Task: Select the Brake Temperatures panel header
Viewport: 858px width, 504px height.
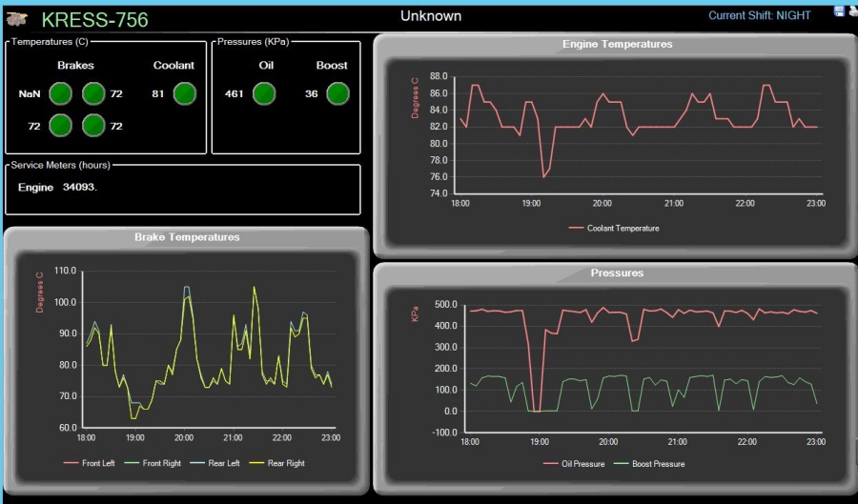Action: (187, 236)
